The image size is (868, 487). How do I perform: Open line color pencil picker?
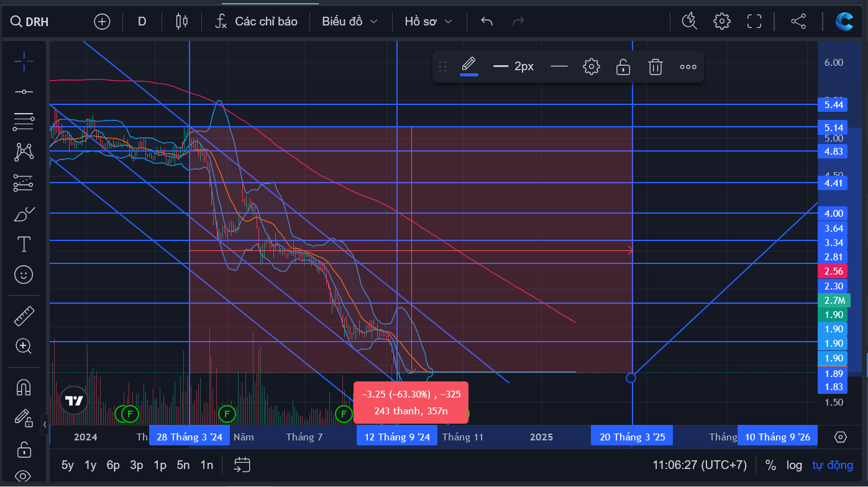(469, 66)
